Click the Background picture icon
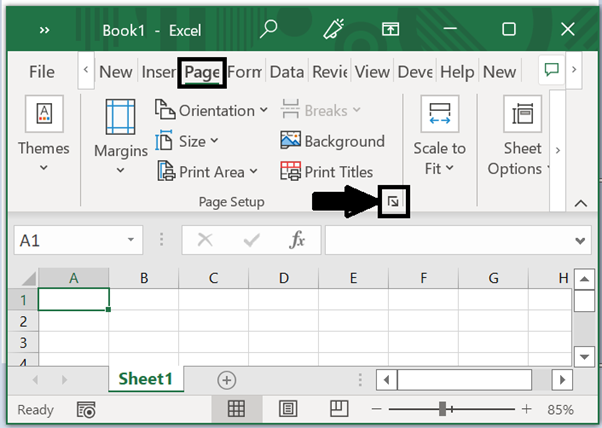 point(290,141)
